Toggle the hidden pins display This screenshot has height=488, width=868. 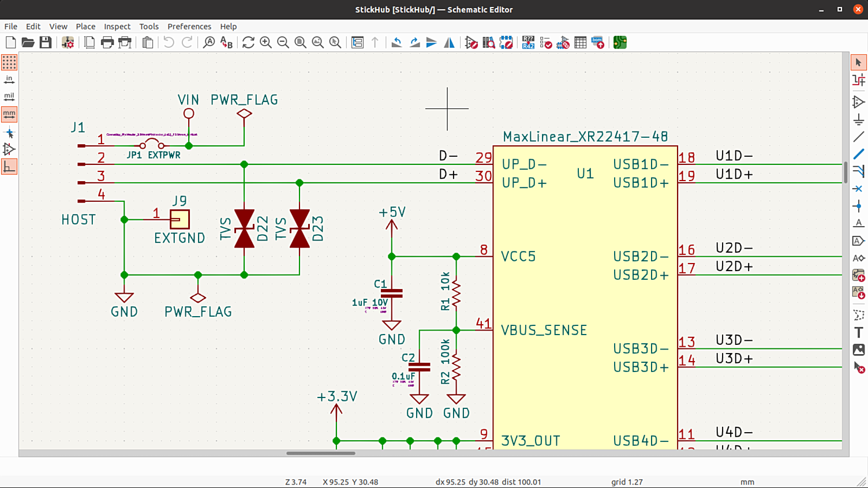pyautogui.click(x=9, y=149)
